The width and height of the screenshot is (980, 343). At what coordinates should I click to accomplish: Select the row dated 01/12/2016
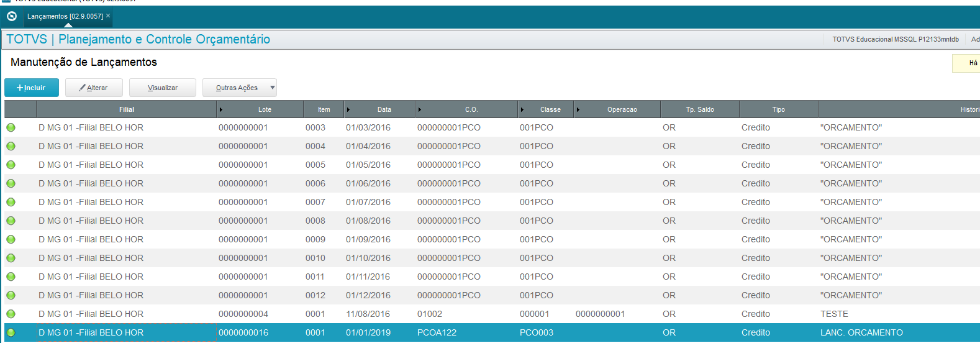(x=492, y=295)
